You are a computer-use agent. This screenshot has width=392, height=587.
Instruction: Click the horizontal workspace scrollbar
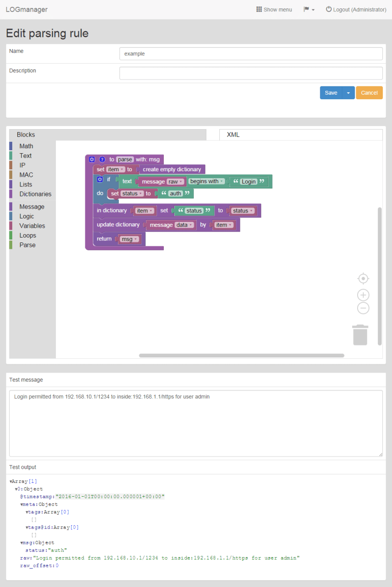click(x=242, y=356)
